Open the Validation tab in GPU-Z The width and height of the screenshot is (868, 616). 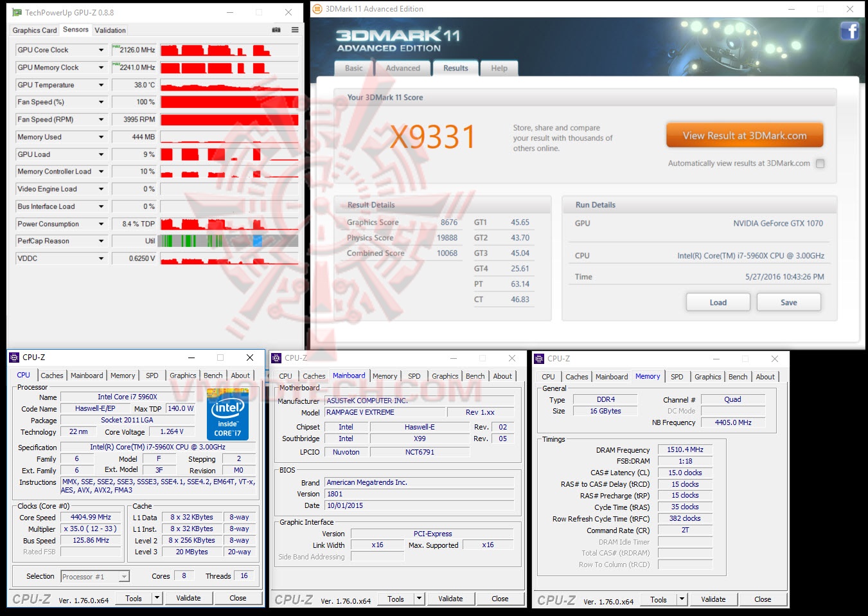coord(111,30)
